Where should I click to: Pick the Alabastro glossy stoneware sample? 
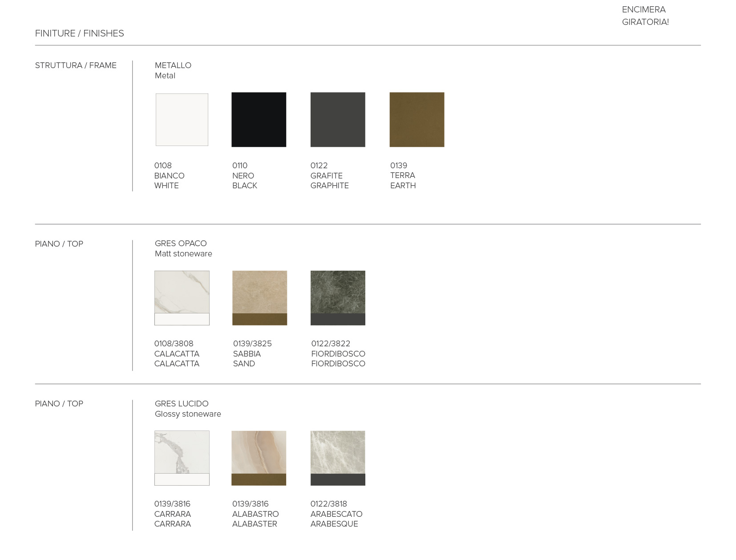pos(259,458)
